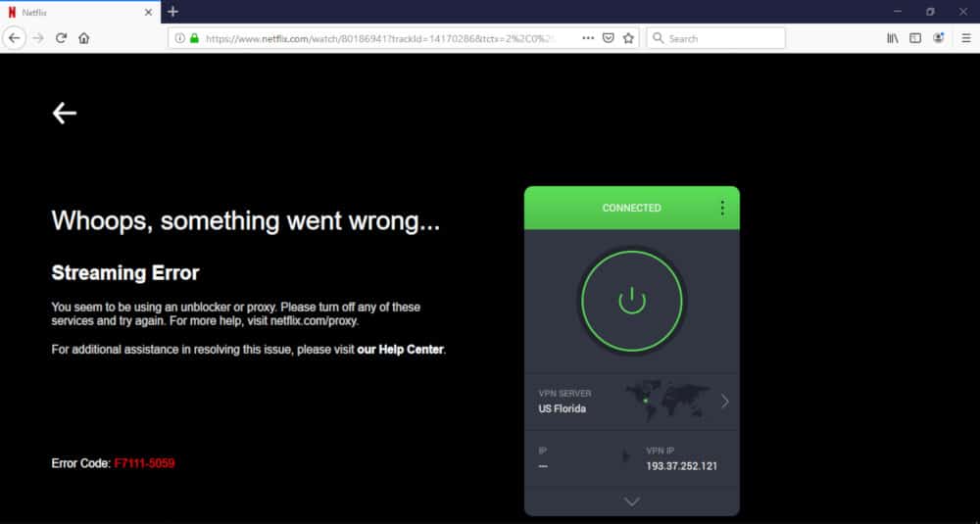Bookmark this page with the star
Image resolution: width=980 pixels, height=524 pixels.
pos(628,38)
